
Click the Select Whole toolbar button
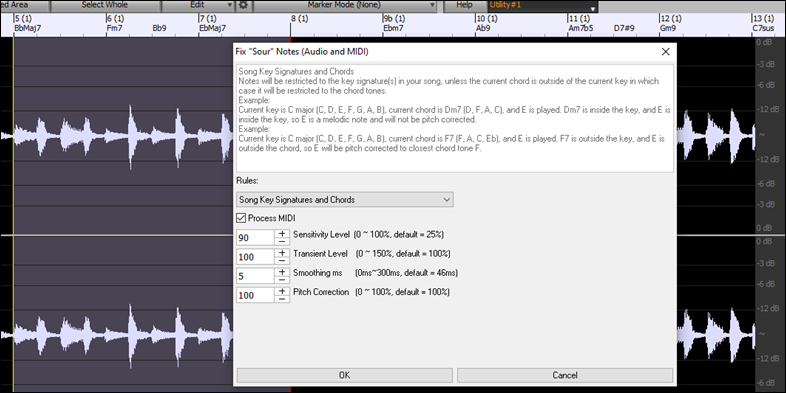(x=105, y=5)
